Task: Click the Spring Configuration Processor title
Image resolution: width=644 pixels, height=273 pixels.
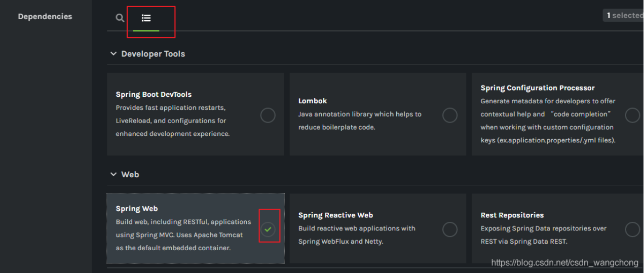Action: coord(538,88)
